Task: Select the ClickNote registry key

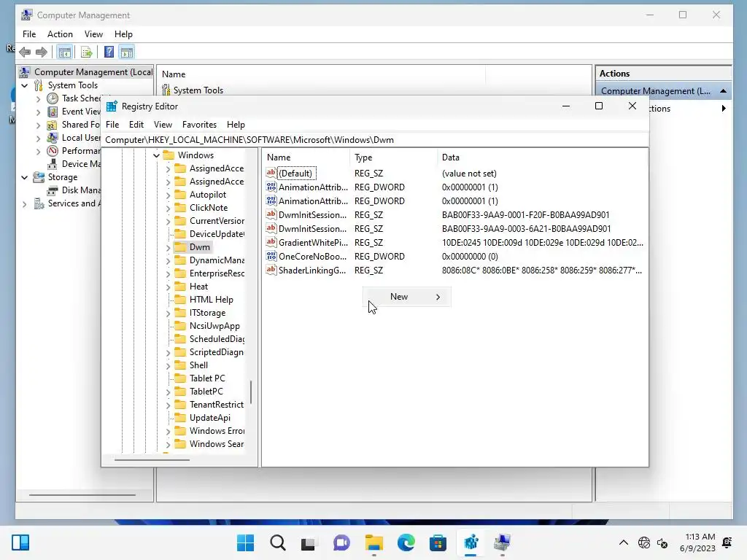Action: pos(208,208)
